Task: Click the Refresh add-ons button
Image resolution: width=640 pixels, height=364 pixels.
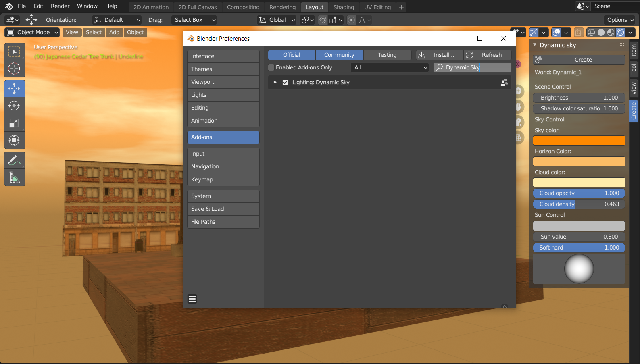Action: pos(488,55)
